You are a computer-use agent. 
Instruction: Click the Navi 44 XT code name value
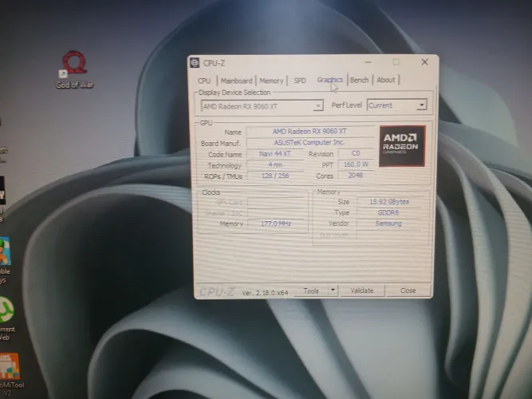coord(275,153)
